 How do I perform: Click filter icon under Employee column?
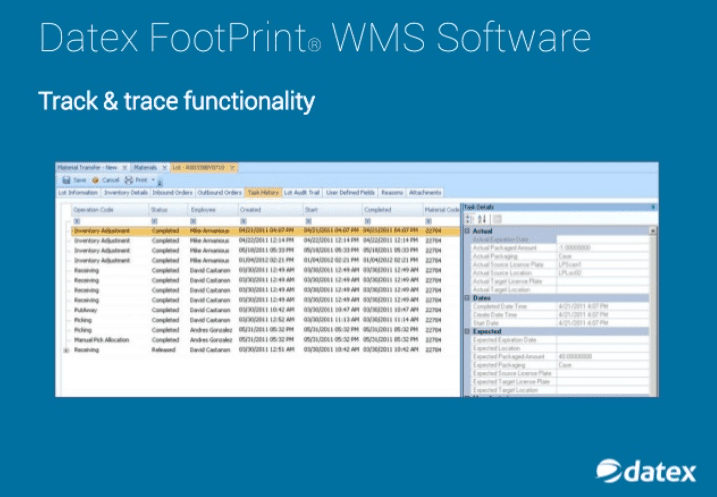click(x=193, y=221)
